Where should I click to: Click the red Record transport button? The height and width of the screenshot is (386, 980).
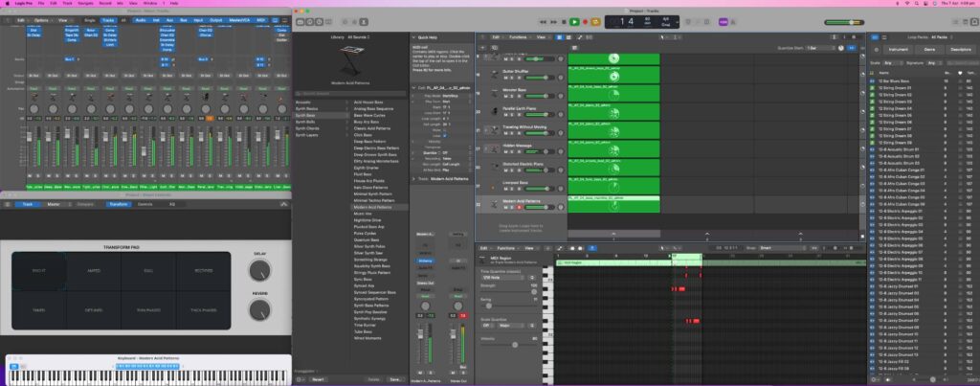(585, 22)
